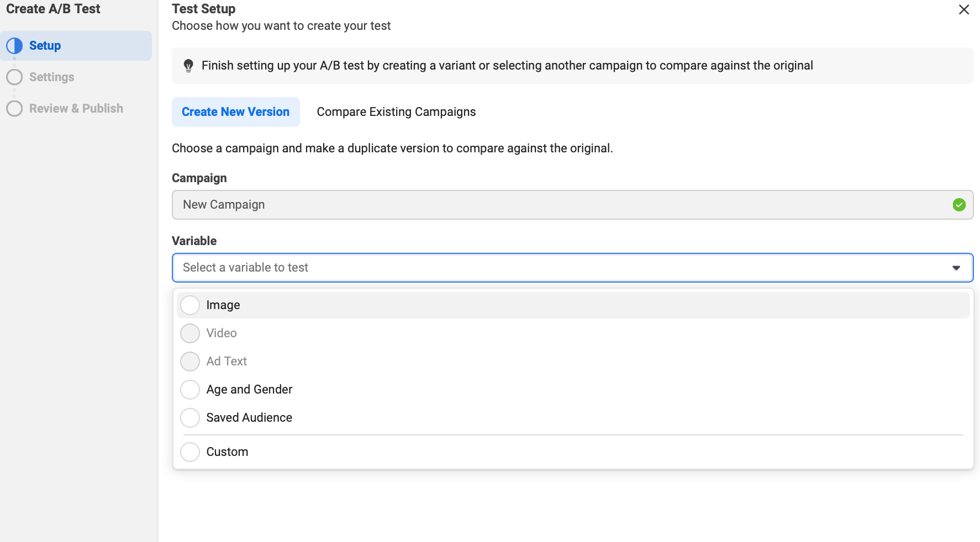Viewport: 980px width, 542px height.
Task: Go to the Settings step
Action: click(51, 77)
